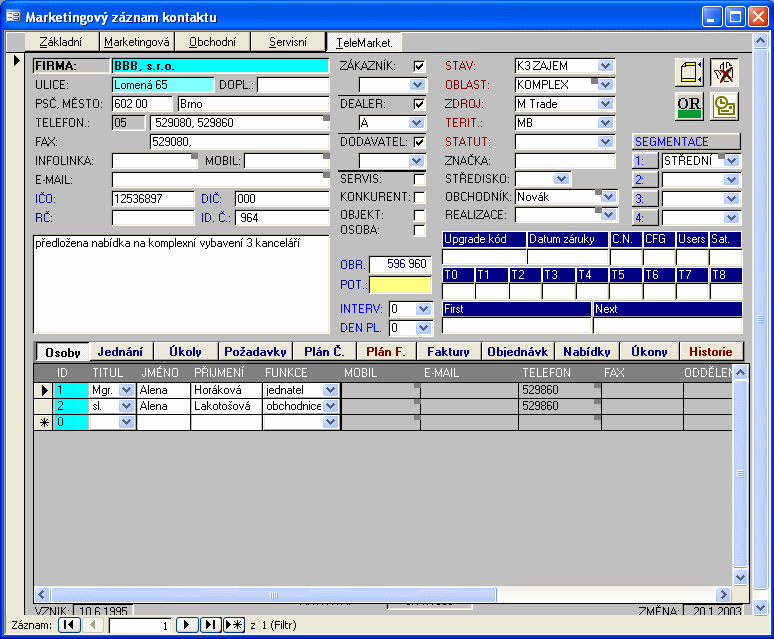Viewport: 774px width, 639px height.
Task: Jump to last record button
Action: [x=211, y=625]
